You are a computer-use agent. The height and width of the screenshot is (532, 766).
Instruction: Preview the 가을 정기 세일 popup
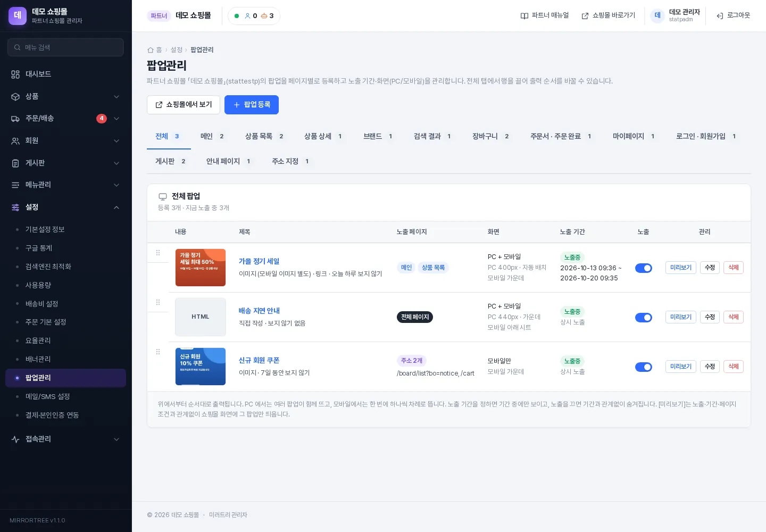(681, 268)
